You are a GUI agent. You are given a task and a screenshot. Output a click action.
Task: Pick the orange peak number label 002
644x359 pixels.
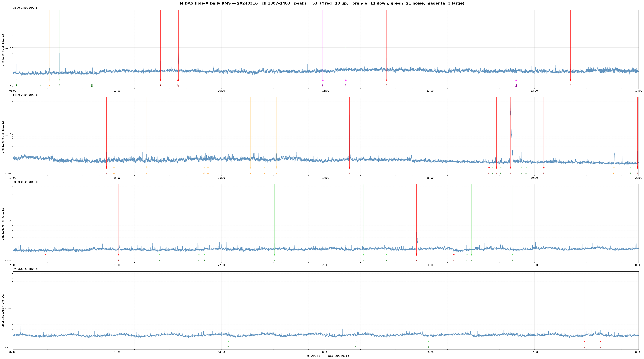click(49, 86)
